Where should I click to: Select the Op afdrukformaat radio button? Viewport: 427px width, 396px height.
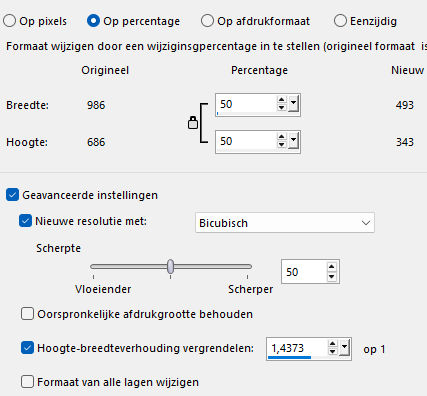click(207, 21)
